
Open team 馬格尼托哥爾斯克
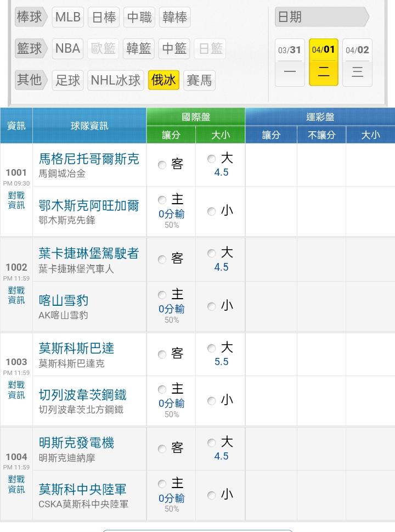tap(89, 159)
